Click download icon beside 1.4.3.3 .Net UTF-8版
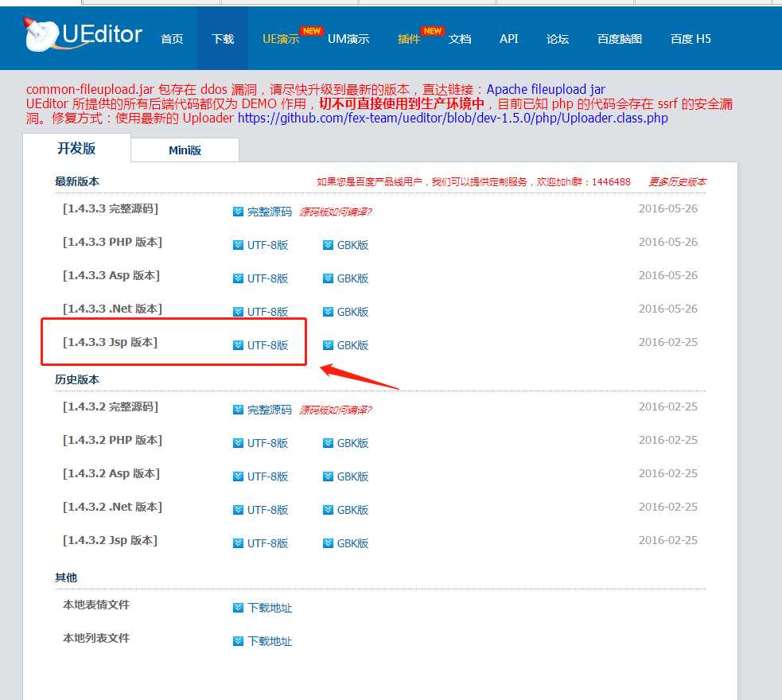The image size is (782, 700). coord(238,312)
